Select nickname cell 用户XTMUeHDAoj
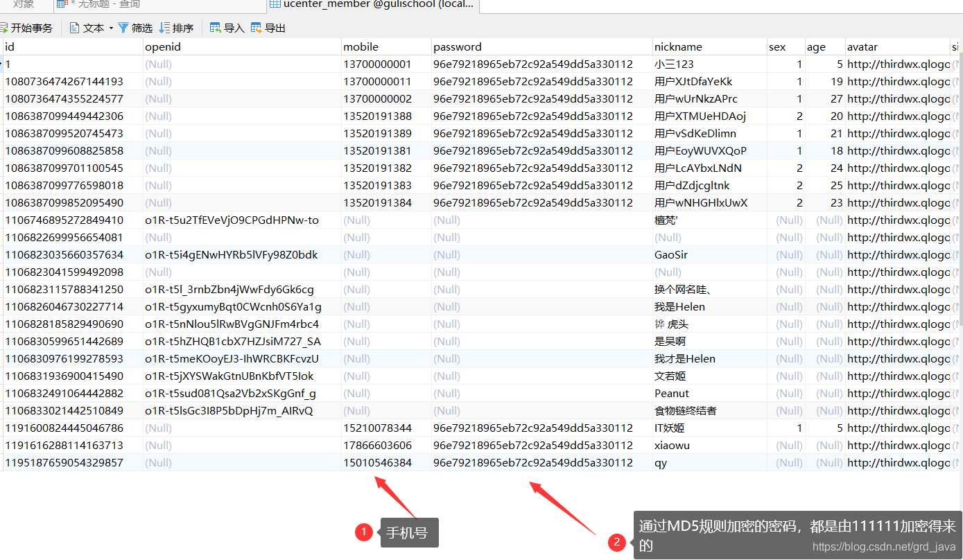Image resolution: width=963 pixels, height=560 pixels. coord(709,116)
